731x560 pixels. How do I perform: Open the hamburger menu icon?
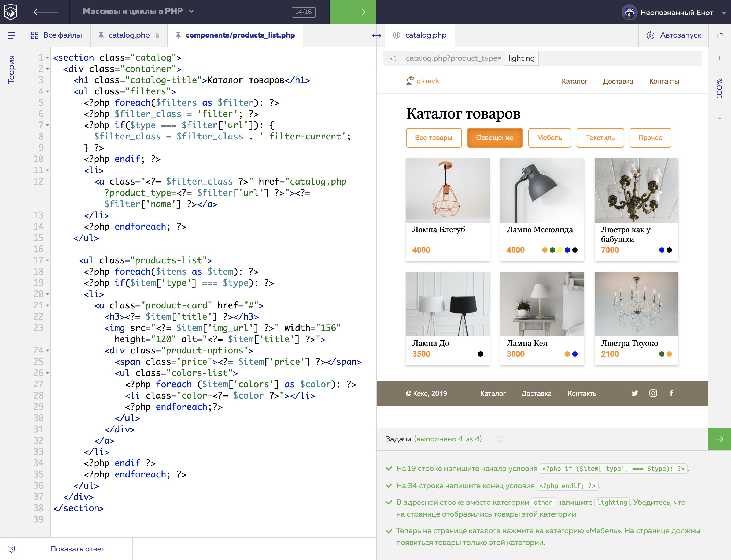11,35
